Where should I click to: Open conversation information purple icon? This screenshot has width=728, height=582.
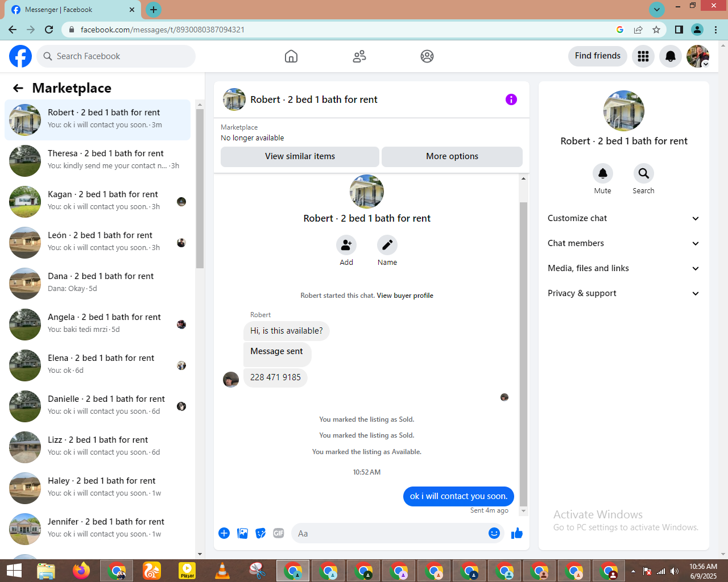pyautogui.click(x=511, y=99)
